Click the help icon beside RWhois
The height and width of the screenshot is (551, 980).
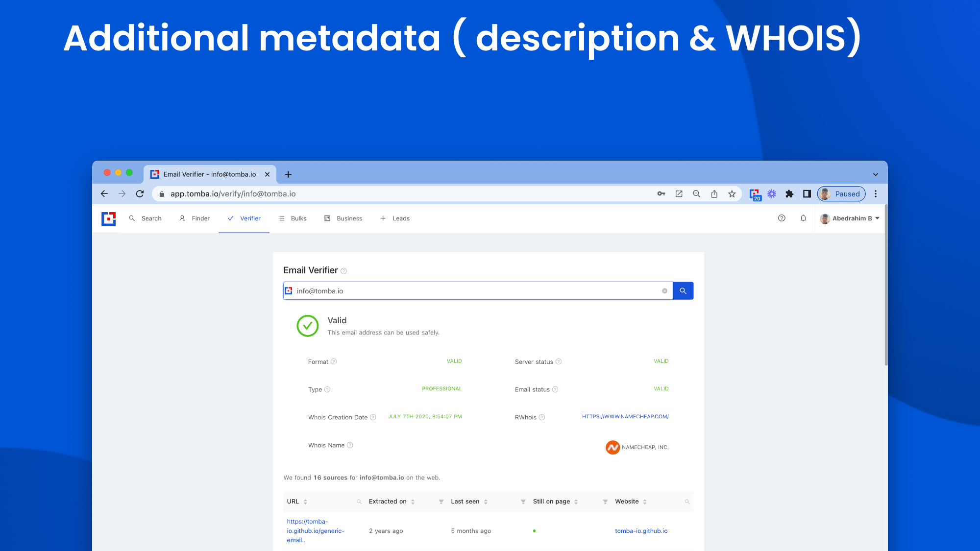pos(542,417)
